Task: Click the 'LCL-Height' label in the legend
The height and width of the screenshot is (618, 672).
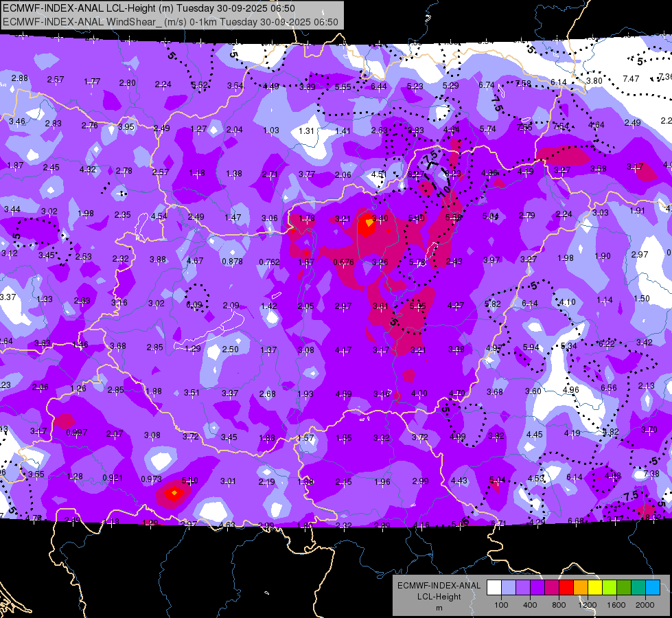Action: 439,597
